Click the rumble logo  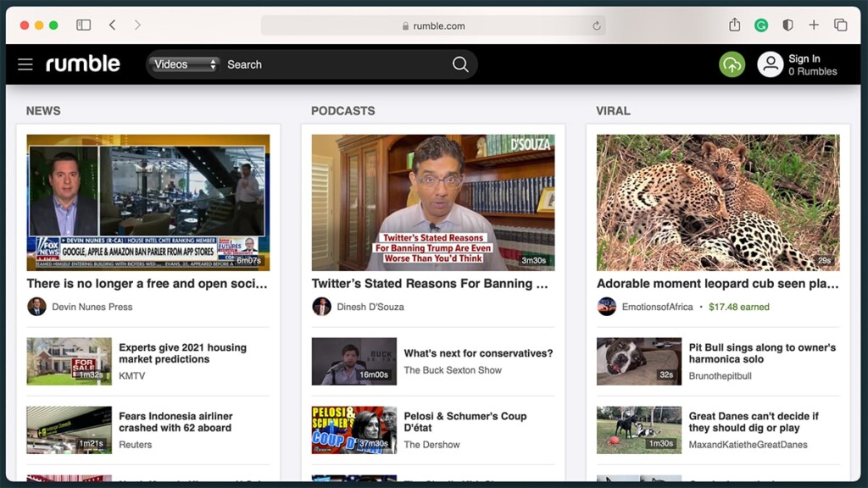pyautogui.click(x=82, y=64)
